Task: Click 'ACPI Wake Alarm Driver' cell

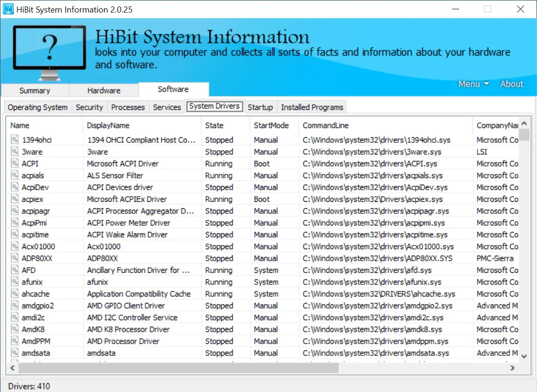Action: coord(128,234)
